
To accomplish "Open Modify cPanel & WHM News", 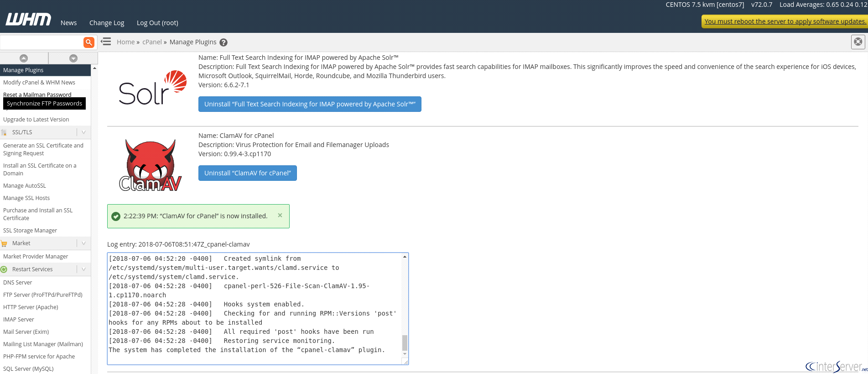I will (x=39, y=83).
